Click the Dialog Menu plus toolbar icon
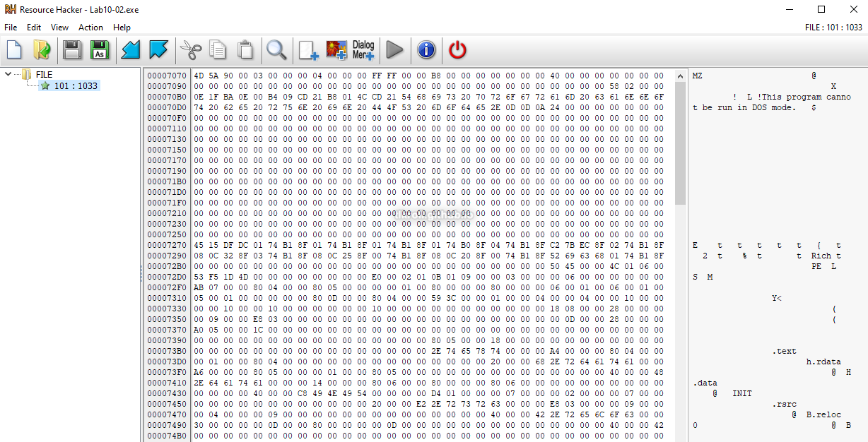This screenshot has height=442, width=868. (363, 49)
